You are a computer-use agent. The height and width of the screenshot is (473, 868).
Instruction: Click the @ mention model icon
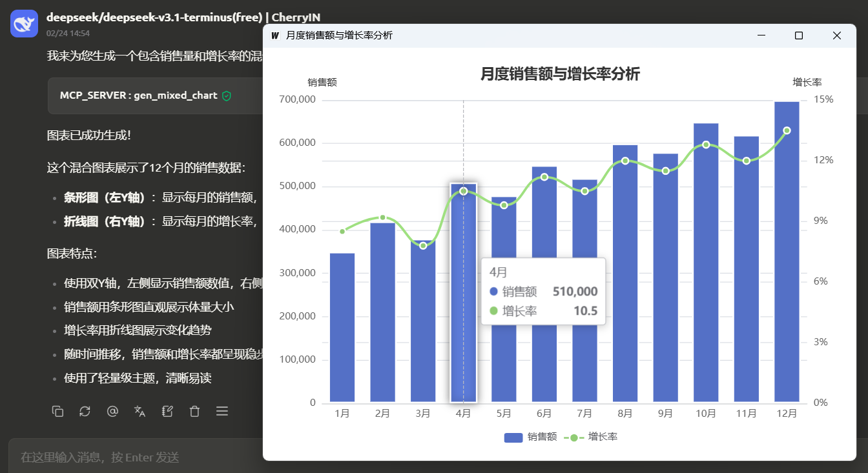[112, 411]
